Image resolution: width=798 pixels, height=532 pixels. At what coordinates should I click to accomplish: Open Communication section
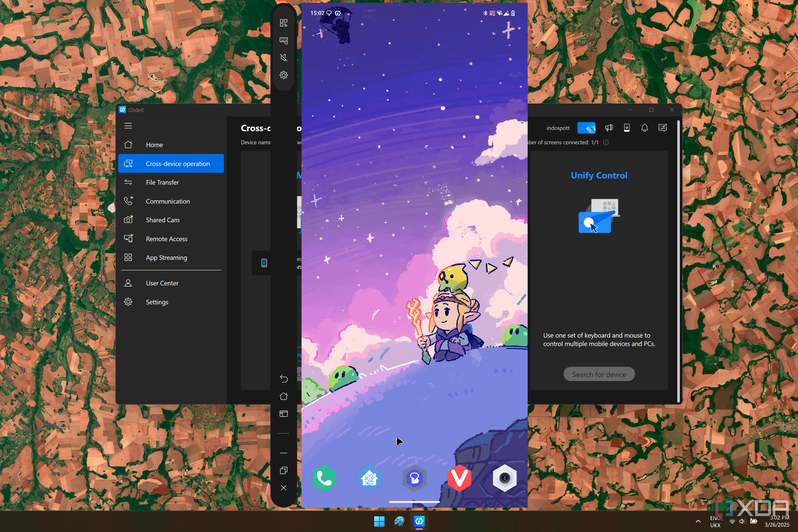[171, 201]
